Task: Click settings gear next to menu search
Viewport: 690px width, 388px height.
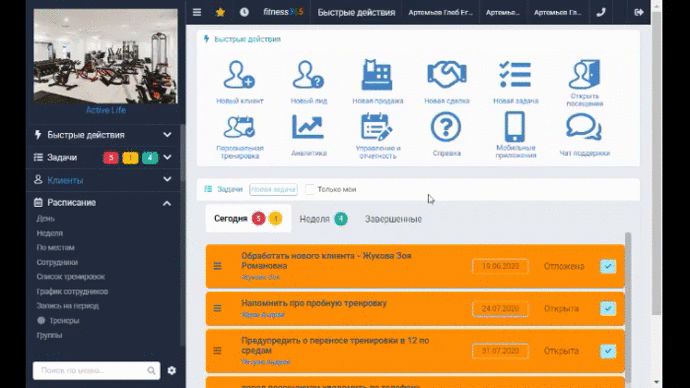Action: [172, 370]
